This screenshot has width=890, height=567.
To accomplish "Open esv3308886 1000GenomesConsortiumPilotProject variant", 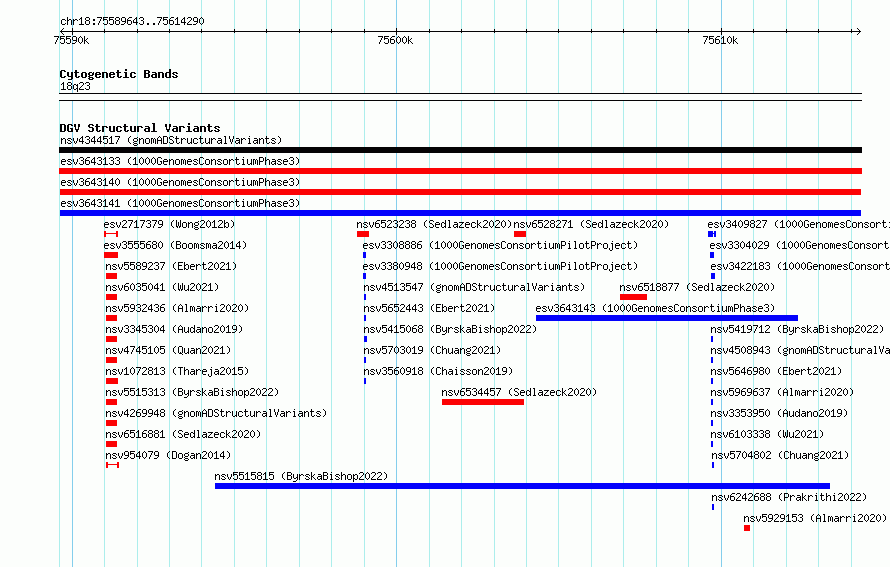I will click(x=500, y=245).
